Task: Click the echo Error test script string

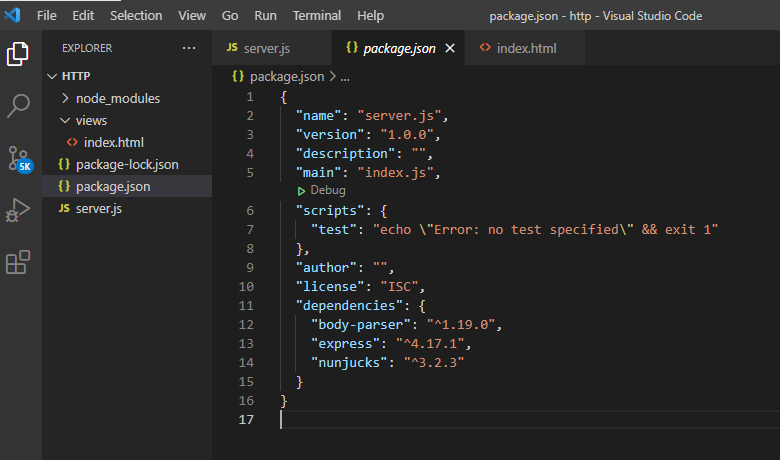Action: pos(545,230)
